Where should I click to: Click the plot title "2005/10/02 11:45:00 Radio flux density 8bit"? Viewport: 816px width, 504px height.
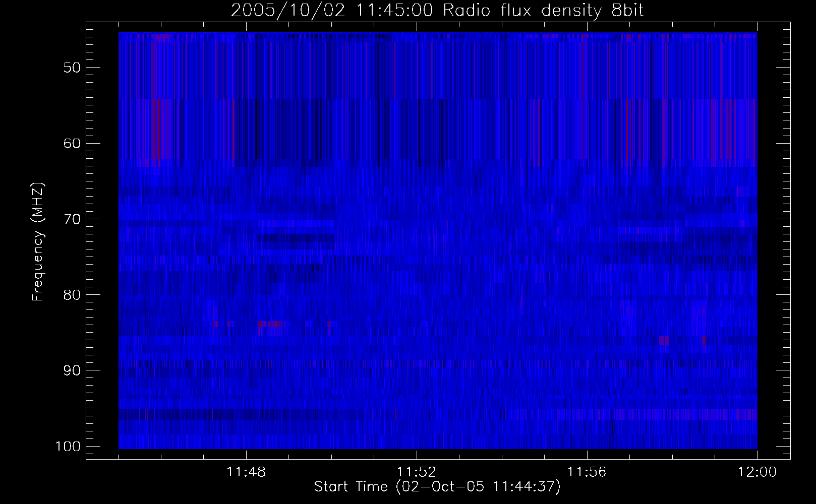click(x=437, y=11)
